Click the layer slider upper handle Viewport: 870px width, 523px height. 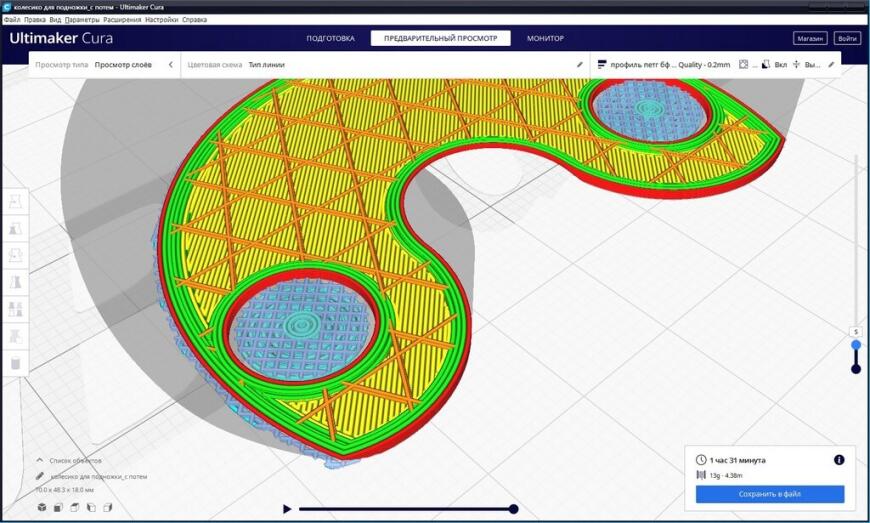point(856,345)
